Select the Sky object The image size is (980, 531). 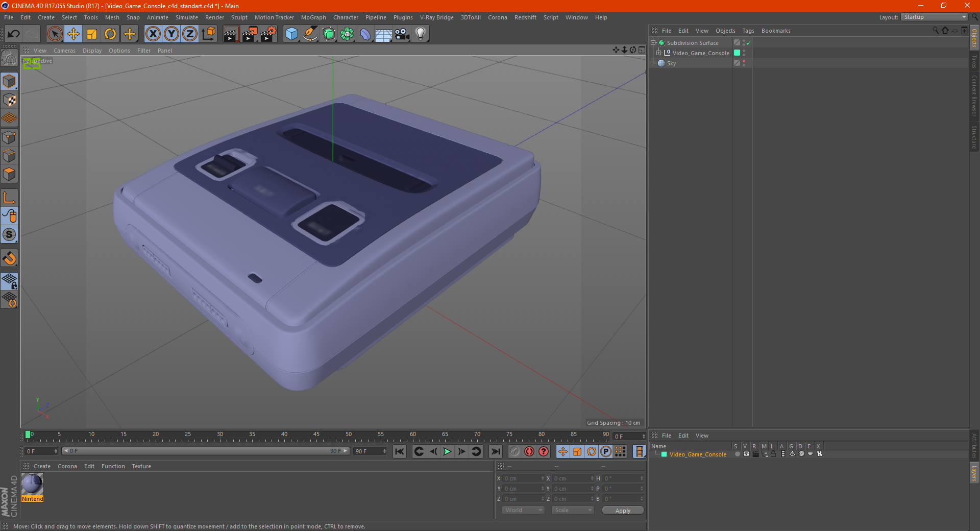coord(671,63)
